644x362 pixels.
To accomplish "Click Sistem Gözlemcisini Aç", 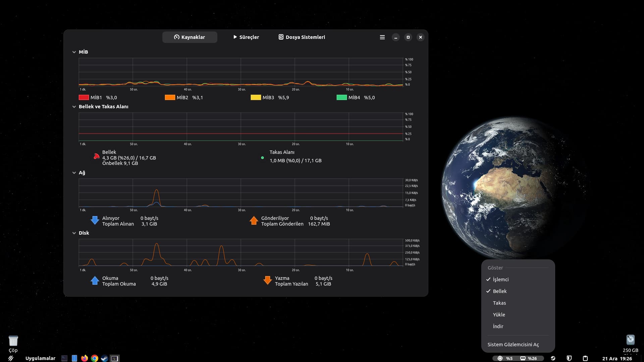I will [x=513, y=345].
